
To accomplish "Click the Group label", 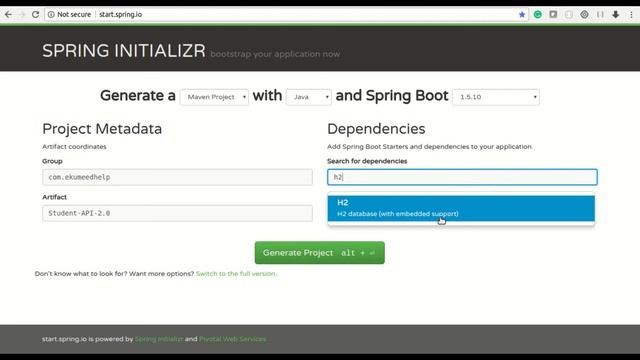I will pyautogui.click(x=52, y=161).
